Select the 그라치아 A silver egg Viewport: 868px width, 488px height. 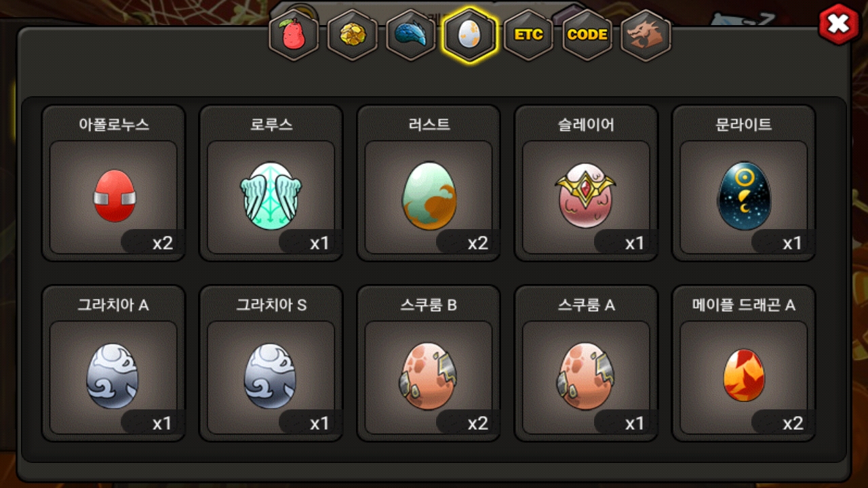point(114,363)
